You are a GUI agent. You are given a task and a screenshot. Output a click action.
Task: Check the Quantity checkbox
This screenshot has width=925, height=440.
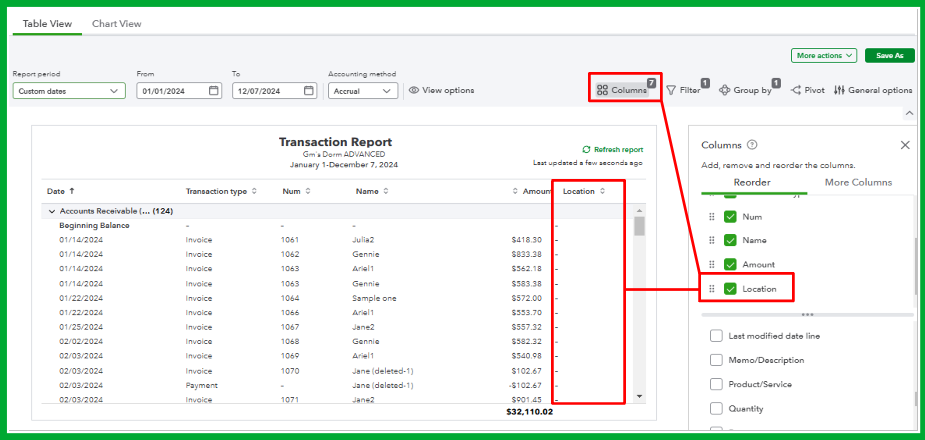pyautogui.click(x=716, y=409)
